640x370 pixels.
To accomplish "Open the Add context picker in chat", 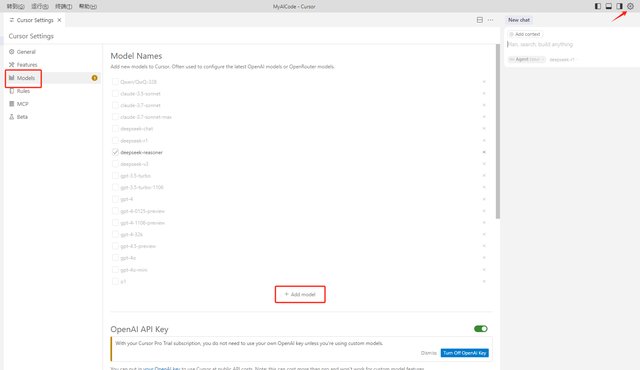I will (525, 34).
